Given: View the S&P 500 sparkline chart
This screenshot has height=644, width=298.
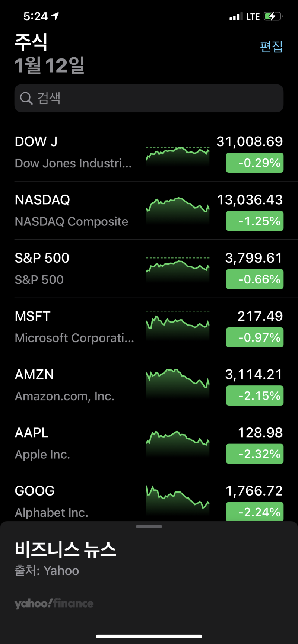Looking at the screenshot, I should click(178, 269).
